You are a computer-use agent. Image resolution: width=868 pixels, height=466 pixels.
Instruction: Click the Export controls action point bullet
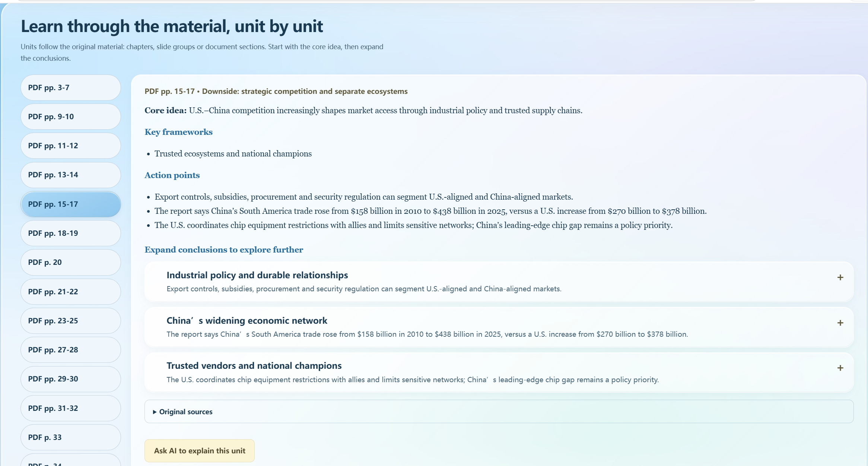tap(364, 197)
